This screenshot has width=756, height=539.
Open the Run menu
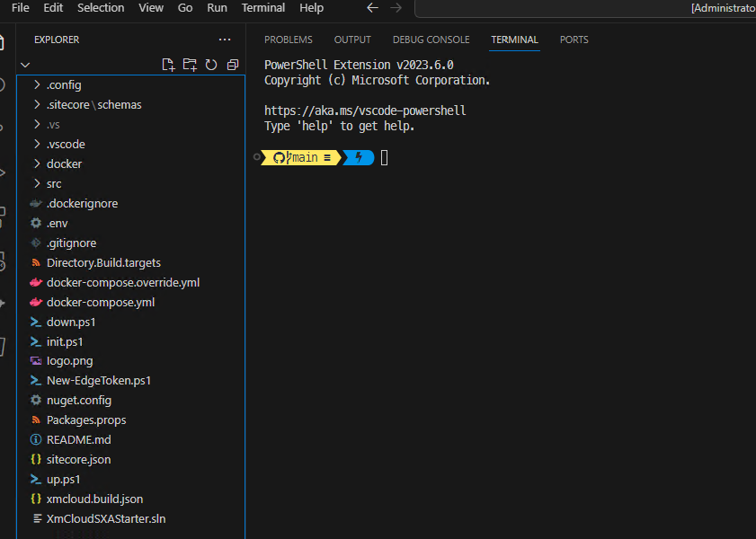217,8
